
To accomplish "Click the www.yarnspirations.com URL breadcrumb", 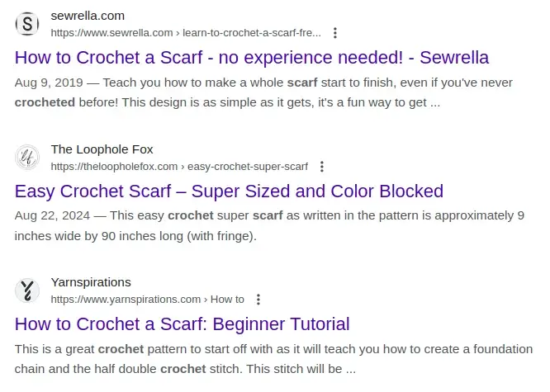I will click(x=147, y=300).
